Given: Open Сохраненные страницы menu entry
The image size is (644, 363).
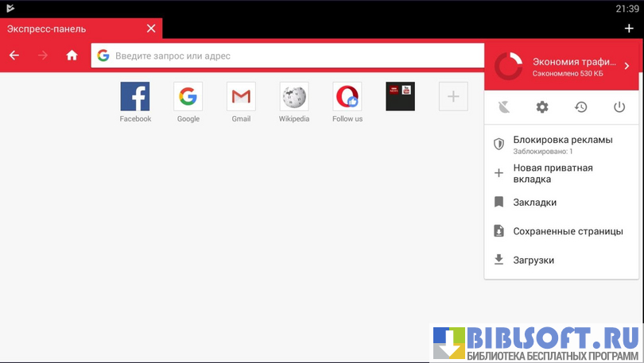Looking at the screenshot, I should (568, 231).
